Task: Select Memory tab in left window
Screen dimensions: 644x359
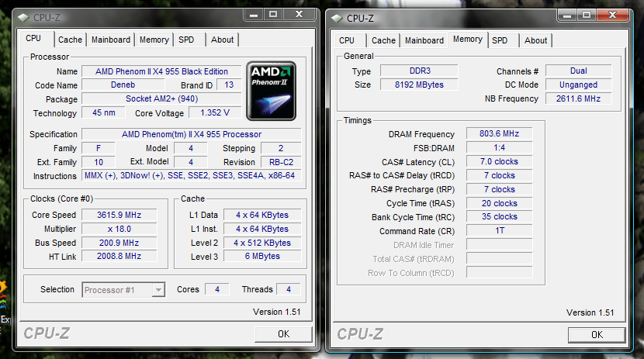Action: [154, 40]
